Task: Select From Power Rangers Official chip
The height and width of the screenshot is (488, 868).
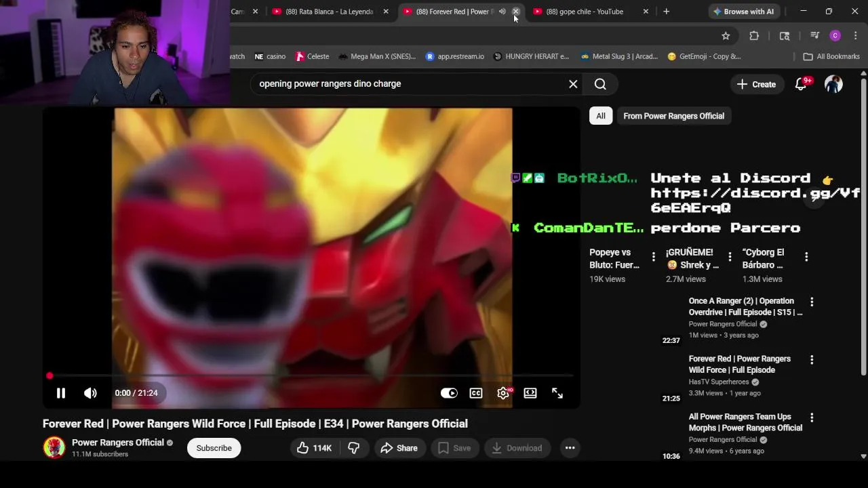Action: [x=673, y=116]
